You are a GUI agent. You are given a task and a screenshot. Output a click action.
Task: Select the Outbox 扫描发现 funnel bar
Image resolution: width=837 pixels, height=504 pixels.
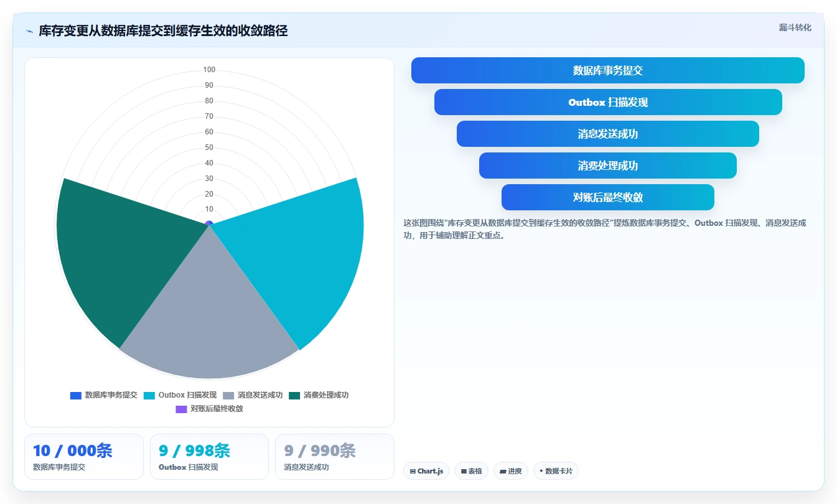[x=608, y=102]
